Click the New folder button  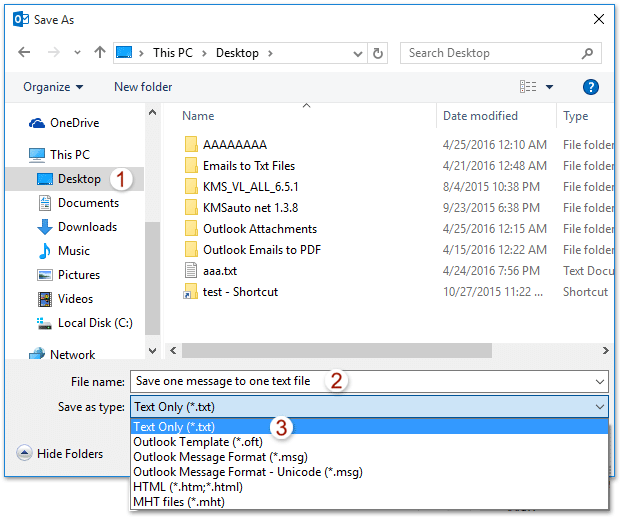tap(143, 87)
